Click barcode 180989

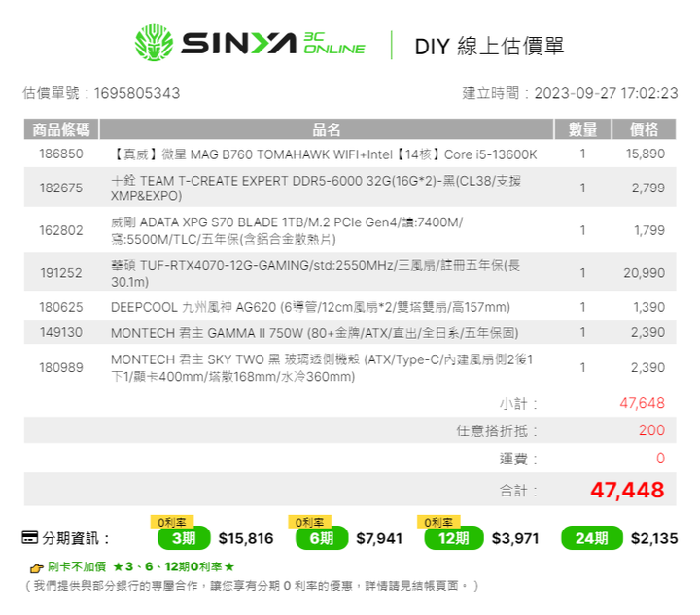tap(61, 368)
